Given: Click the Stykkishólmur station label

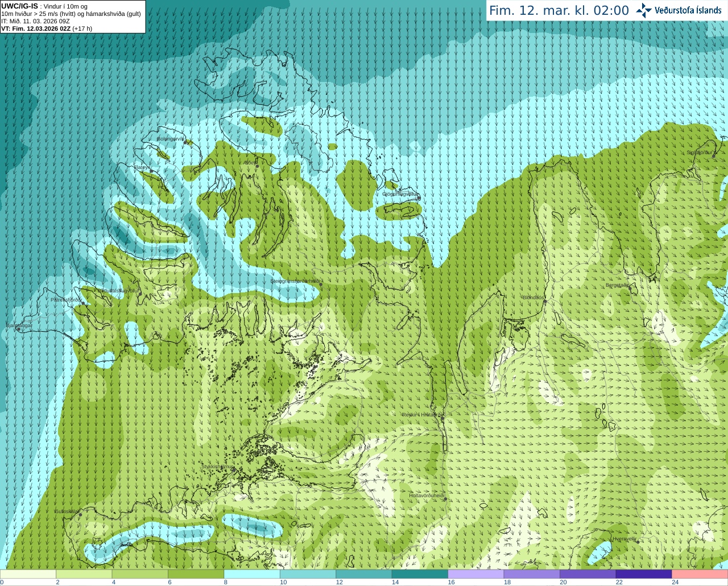Looking at the screenshot, I should 217,467.
